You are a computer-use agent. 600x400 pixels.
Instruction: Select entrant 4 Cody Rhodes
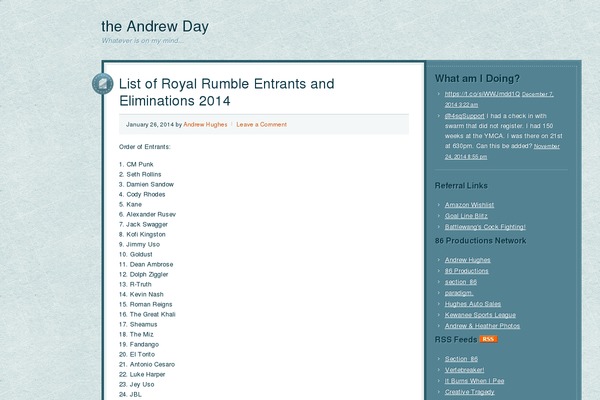(x=142, y=194)
